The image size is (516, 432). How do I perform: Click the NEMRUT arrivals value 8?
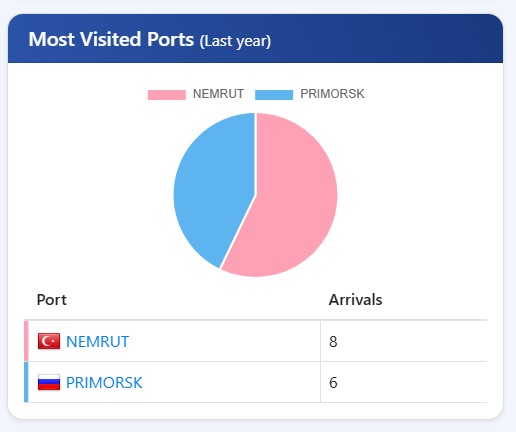[x=333, y=342]
